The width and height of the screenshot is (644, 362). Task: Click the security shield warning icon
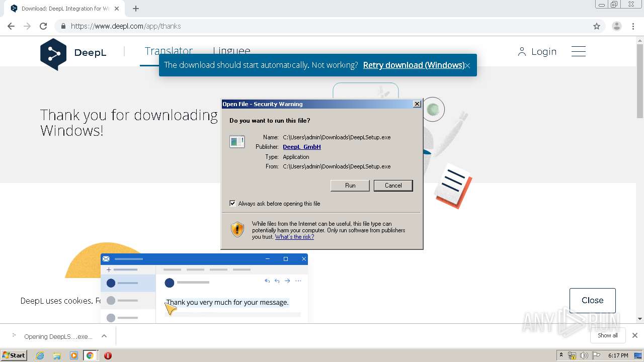(237, 230)
